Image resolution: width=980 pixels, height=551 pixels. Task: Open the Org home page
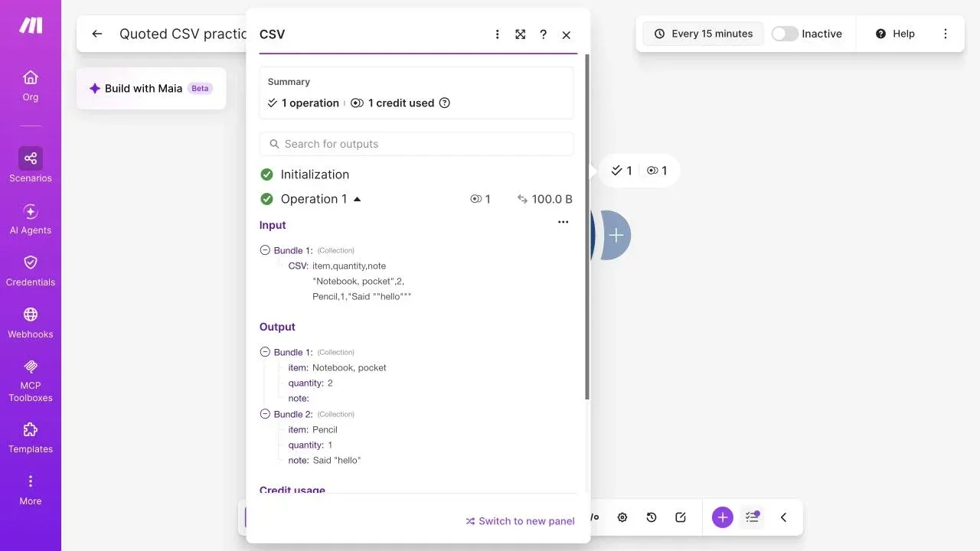31,86
